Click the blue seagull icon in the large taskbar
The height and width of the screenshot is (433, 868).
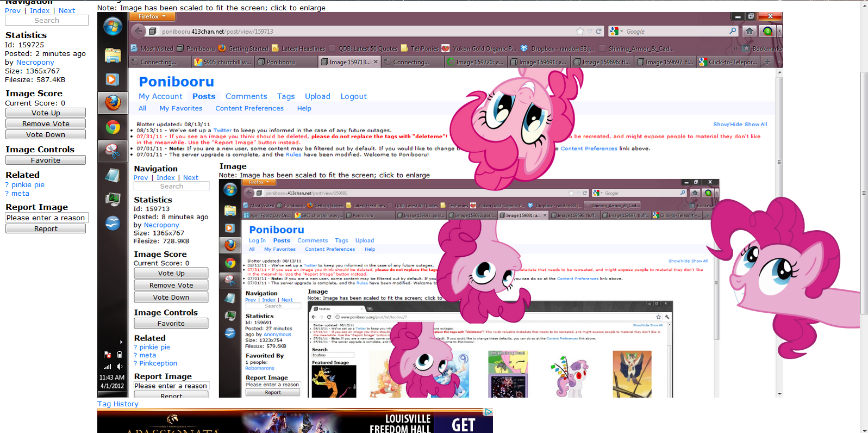coord(113,223)
